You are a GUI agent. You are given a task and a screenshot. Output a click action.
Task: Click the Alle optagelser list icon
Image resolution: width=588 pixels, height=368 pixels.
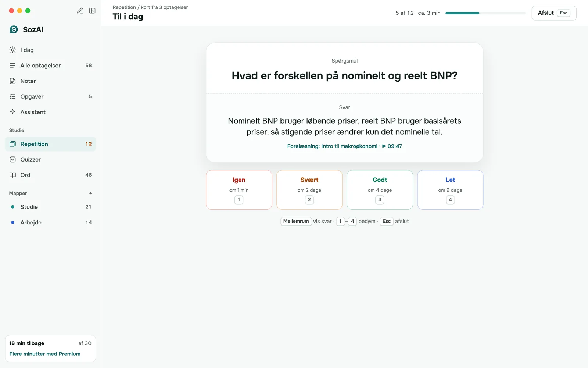tap(12, 65)
